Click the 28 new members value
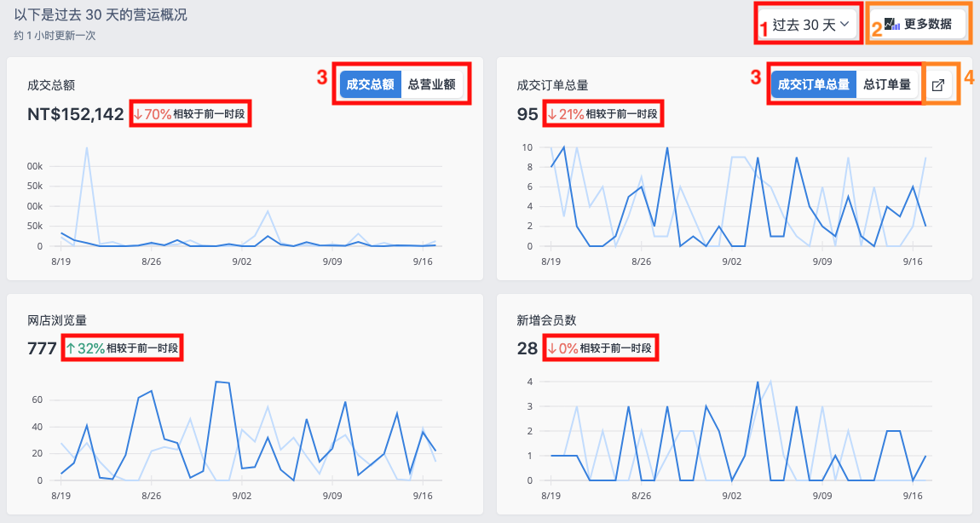 (x=527, y=348)
